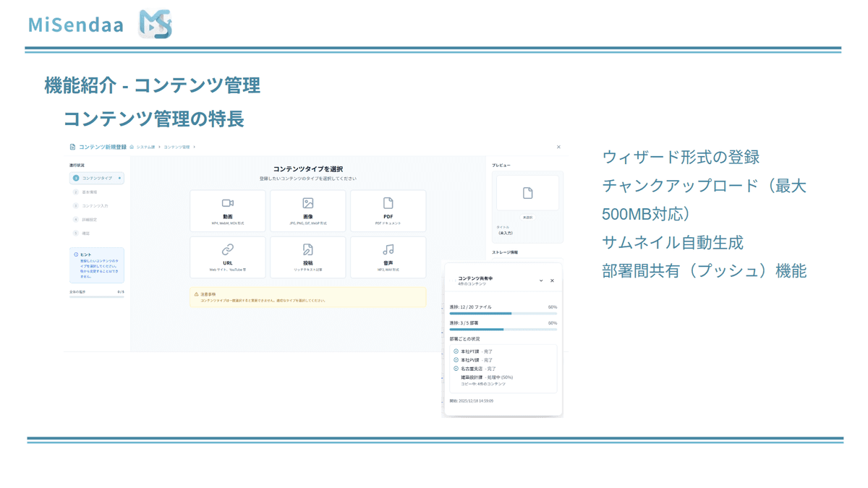Collapse the コンテンツ共有中 panel with chevron
This screenshot has width=868, height=488.
pos(541,281)
